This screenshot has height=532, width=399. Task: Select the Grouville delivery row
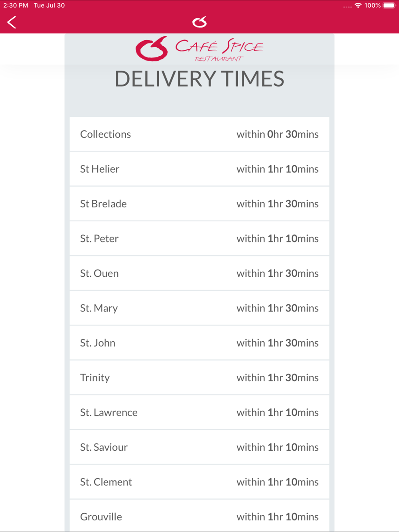(199, 516)
